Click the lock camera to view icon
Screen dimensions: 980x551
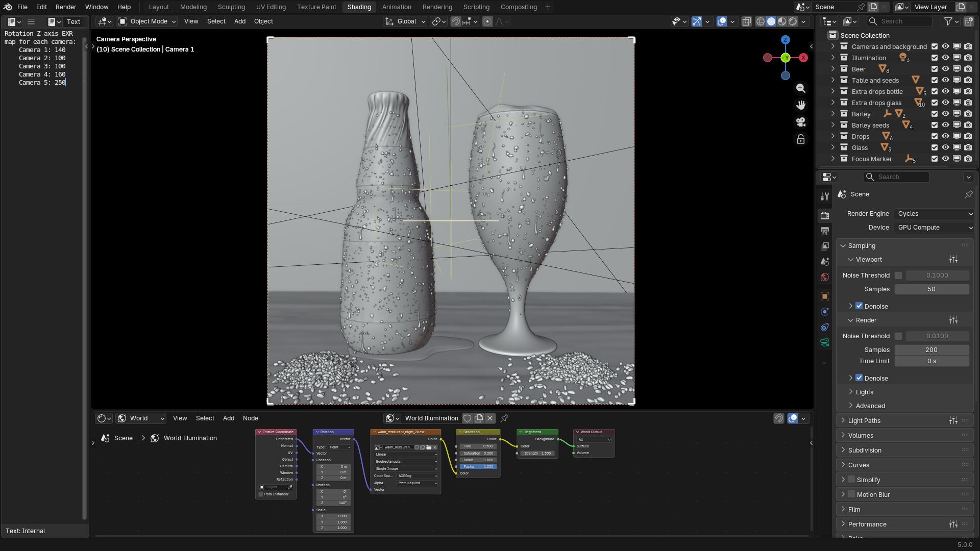[800, 139]
